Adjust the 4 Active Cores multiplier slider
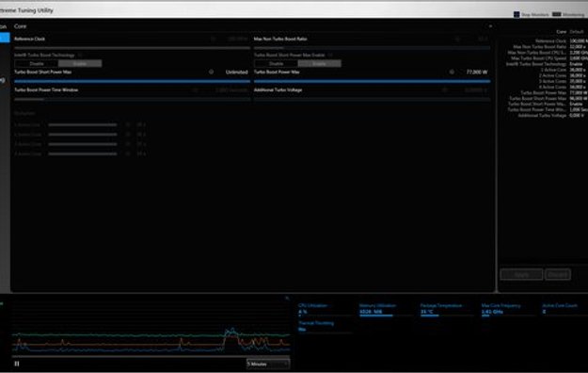 pyautogui.click(x=83, y=154)
